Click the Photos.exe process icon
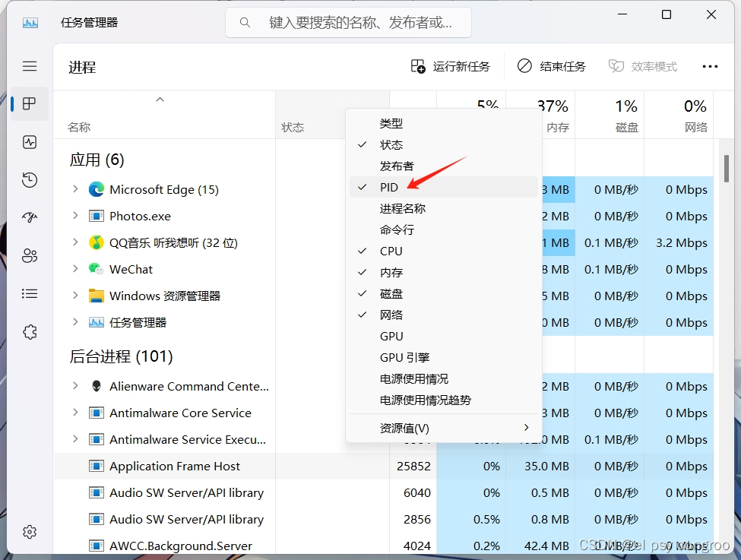This screenshot has height=560, width=741. coord(97,216)
